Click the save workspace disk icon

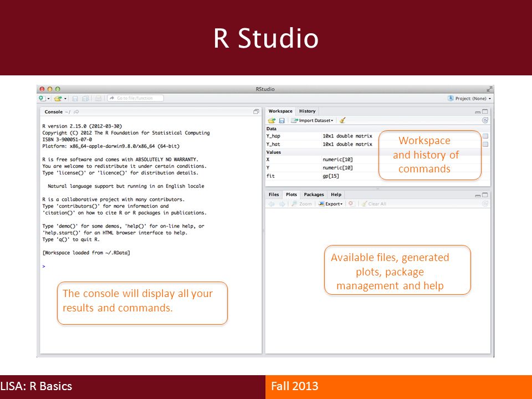[x=282, y=120]
